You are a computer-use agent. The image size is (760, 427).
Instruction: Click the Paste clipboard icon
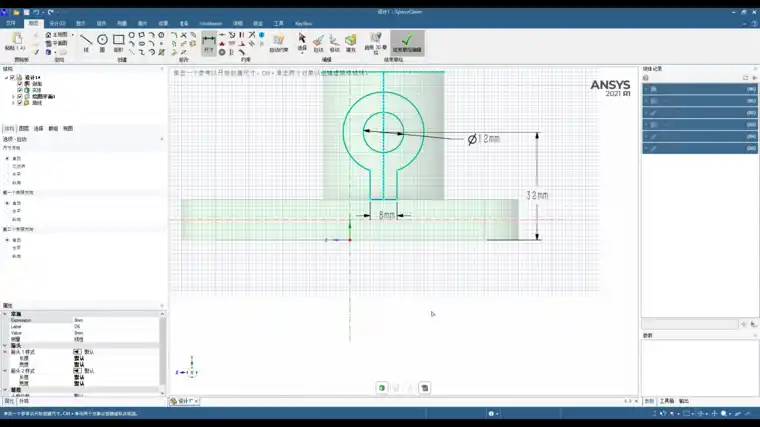17,39
